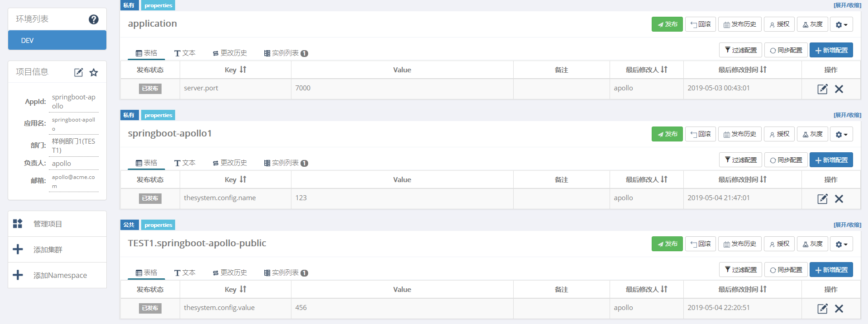
Task: Click 回滚 on the application namespace
Action: pos(700,24)
